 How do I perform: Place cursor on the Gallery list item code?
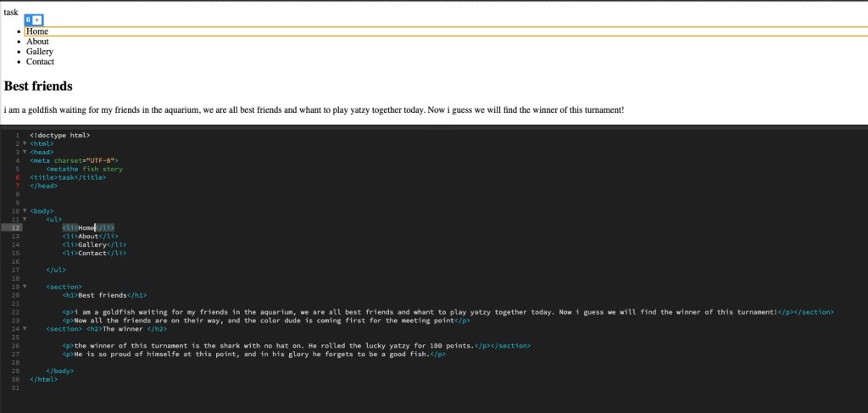pos(93,244)
